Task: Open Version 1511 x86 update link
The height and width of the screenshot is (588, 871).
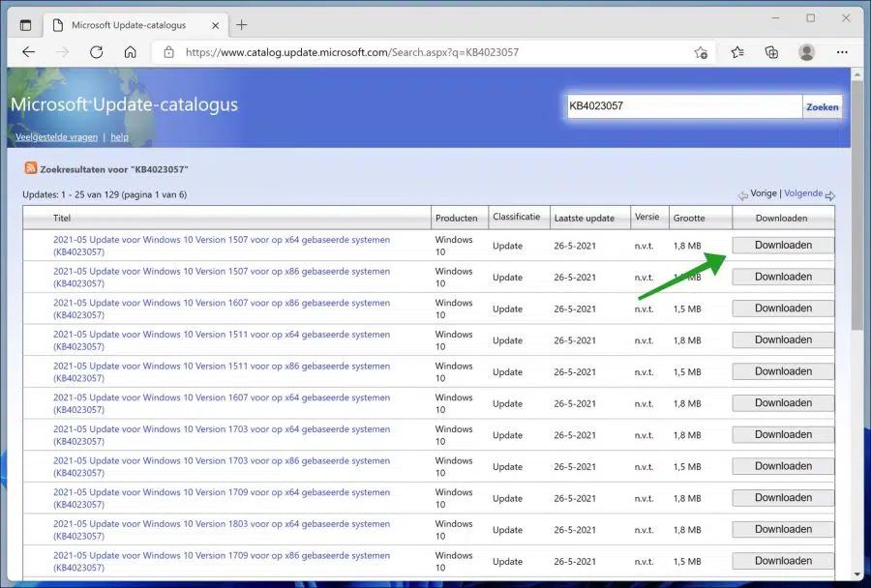Action: (222, 372)
